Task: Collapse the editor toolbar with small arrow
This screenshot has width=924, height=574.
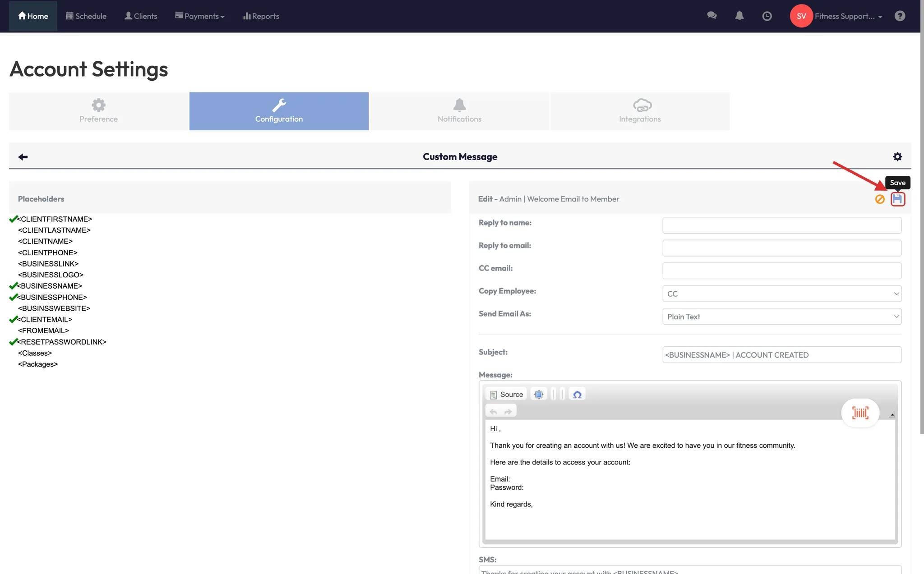Action: (892, 414)
